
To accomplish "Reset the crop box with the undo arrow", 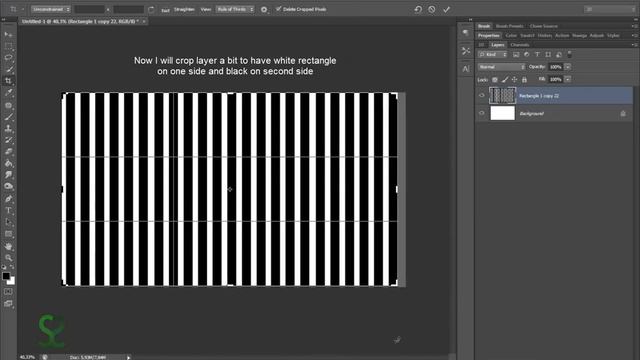I will 418,9.
